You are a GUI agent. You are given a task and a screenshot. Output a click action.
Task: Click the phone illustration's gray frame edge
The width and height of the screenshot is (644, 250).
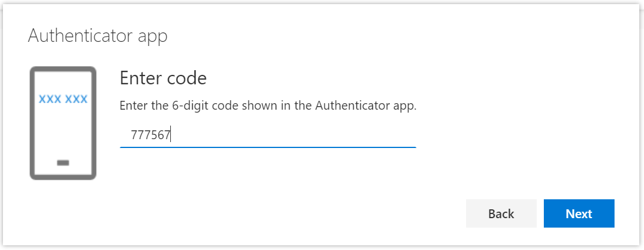(x=32, y=124)
